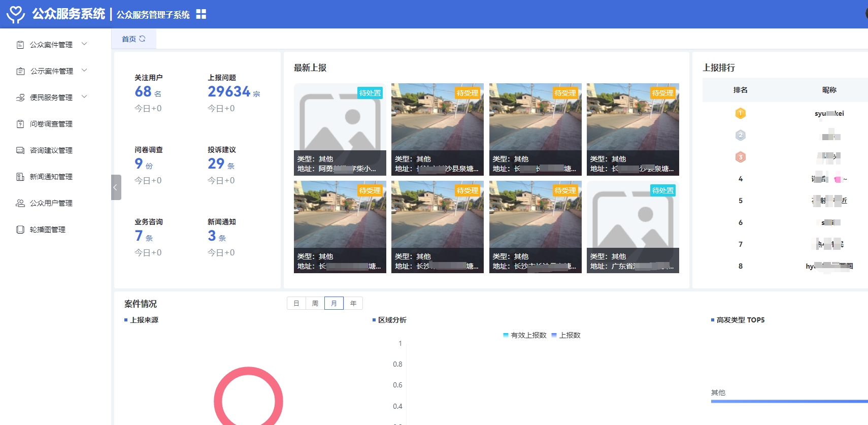868x425 pixels.
Task: Expand the 便民服务管理 menu chevron
Action: coord(84,97)
